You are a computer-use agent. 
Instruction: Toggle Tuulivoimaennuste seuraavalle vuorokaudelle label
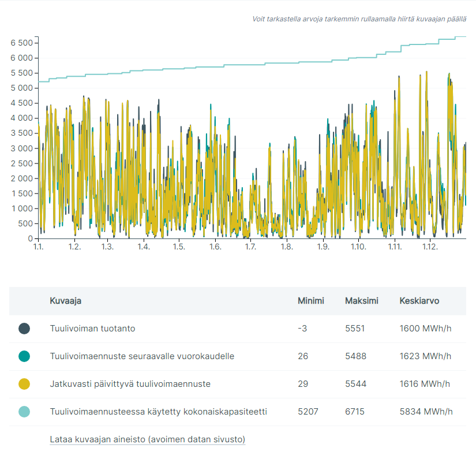(x=142, y=356)
